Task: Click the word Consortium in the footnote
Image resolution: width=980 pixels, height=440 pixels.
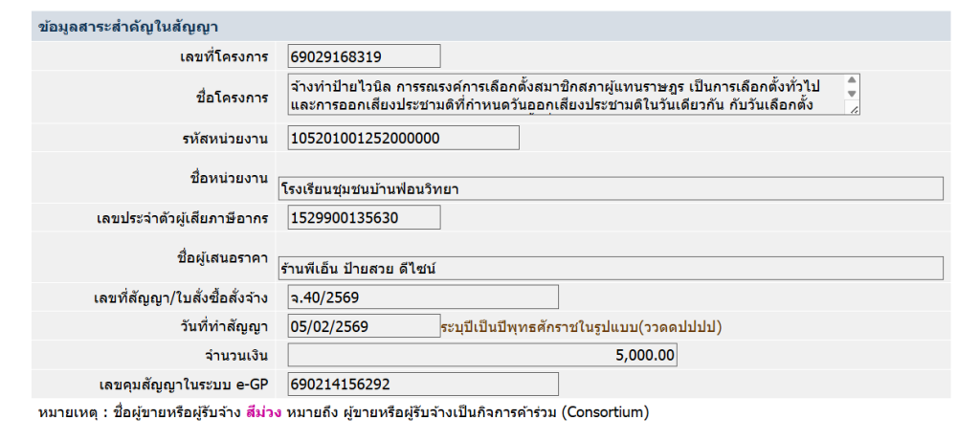Action: pyautogui.click(x=605, y=413)
